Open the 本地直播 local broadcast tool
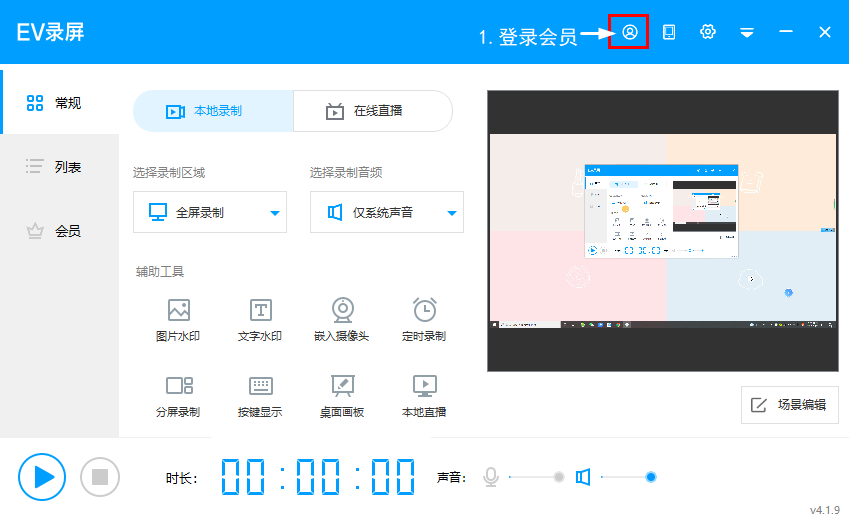 click(x=424, y=396)
